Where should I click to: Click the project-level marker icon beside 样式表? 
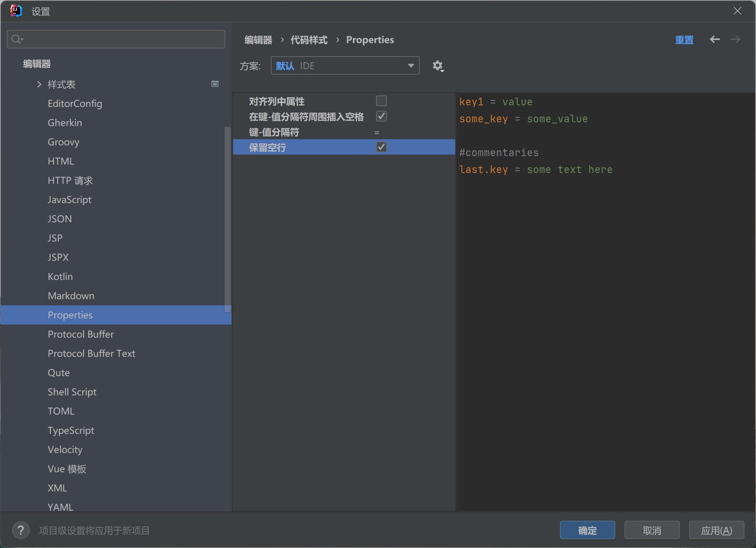tap(215, 84)
